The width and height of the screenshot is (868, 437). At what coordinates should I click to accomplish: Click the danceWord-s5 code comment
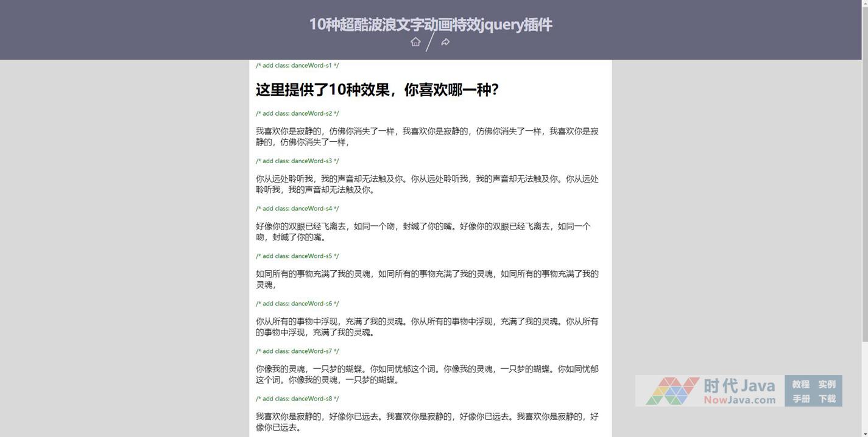pos(297,256)
